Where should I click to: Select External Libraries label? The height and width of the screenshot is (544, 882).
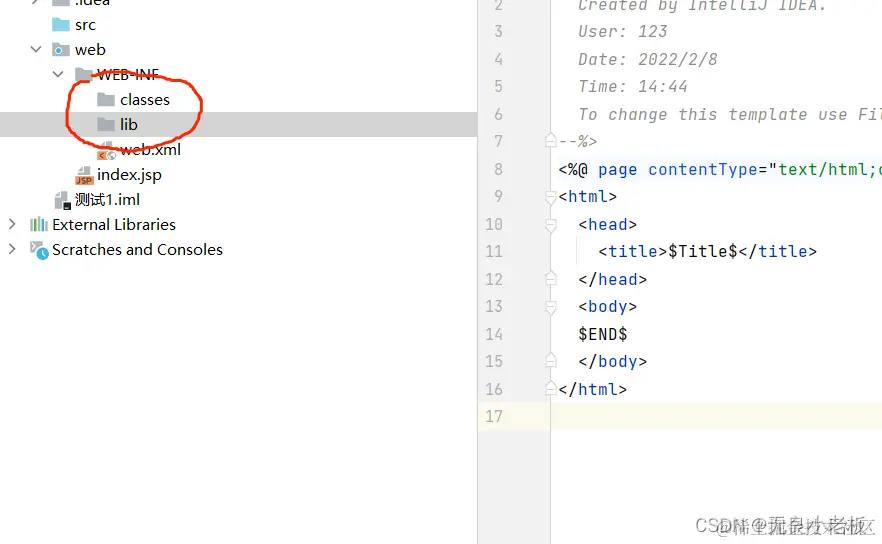(x=114, y=224)
